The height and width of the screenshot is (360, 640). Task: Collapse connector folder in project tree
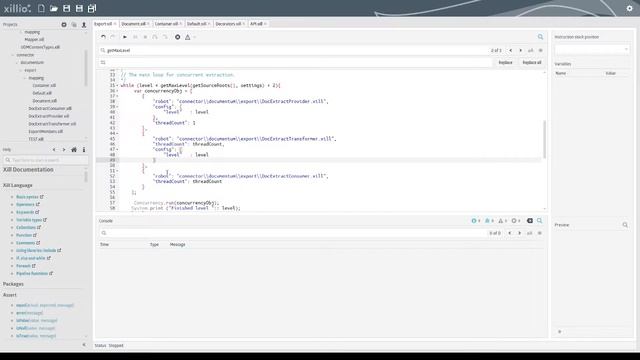13,55
